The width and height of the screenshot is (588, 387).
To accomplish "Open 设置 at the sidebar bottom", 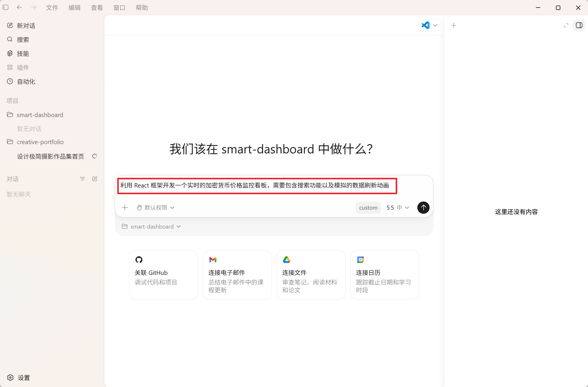I will pyautogui.click(x=19, y=378).
